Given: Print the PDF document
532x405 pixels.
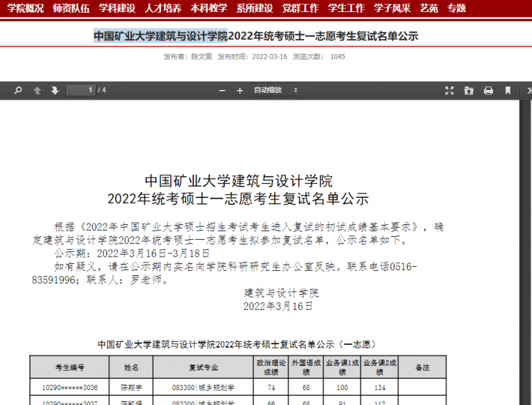Looking at the screenshot, I should pyautogui.click(x=488, y=90).
